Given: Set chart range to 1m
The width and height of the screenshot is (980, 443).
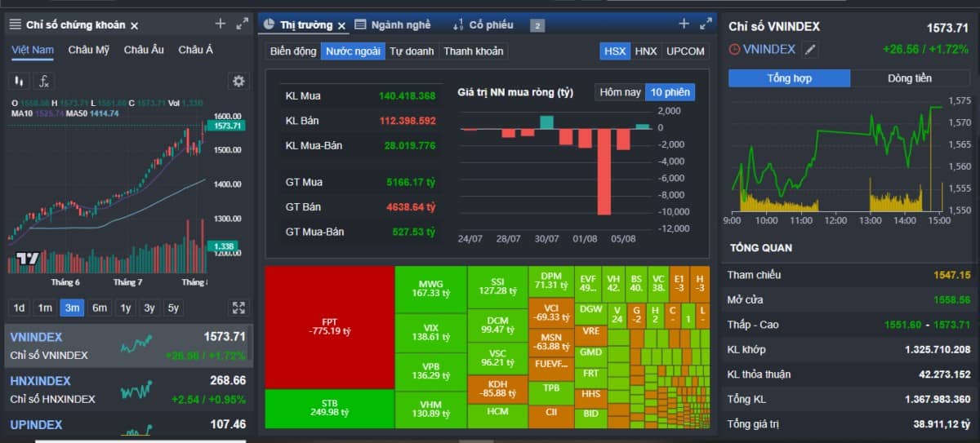Looking at the screenshot, I should (46, 308).
